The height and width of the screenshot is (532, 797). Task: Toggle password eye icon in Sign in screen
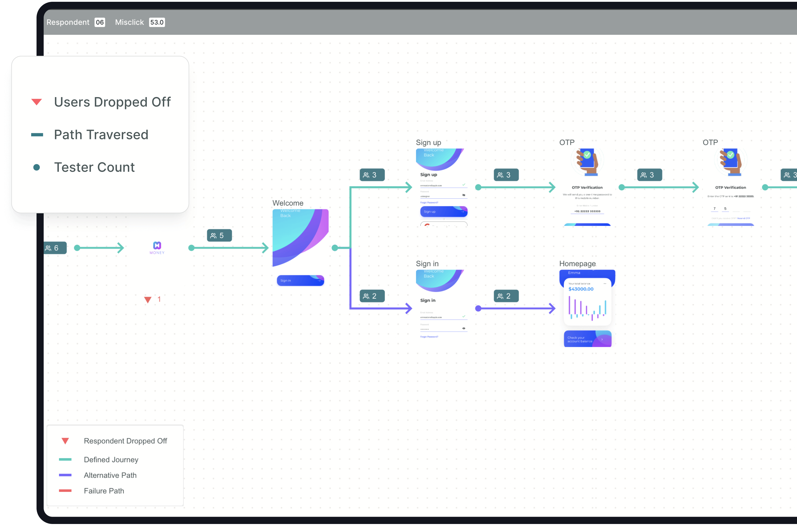coord(464,328)
